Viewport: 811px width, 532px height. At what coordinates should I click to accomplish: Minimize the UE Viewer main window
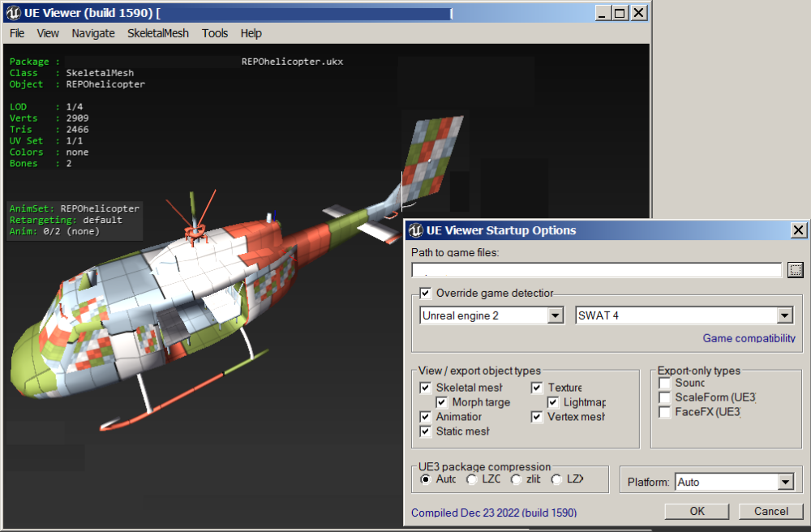coord(602,13)
